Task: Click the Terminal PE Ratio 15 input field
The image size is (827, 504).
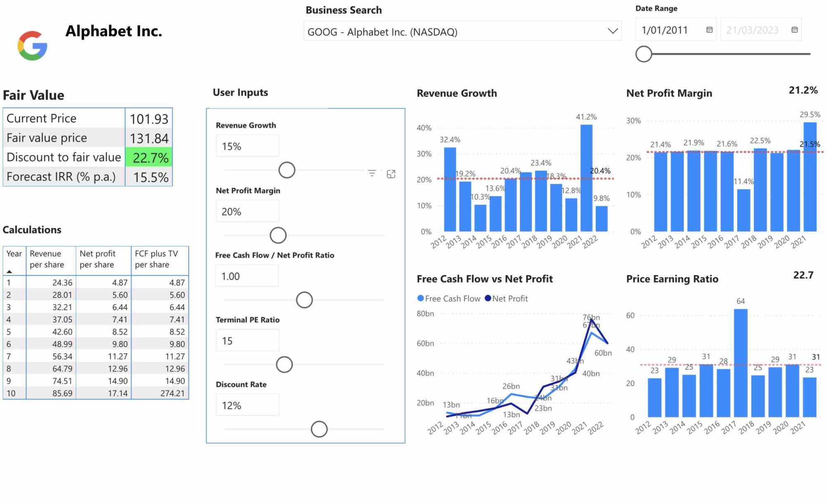Action: (x=247, y=340)
